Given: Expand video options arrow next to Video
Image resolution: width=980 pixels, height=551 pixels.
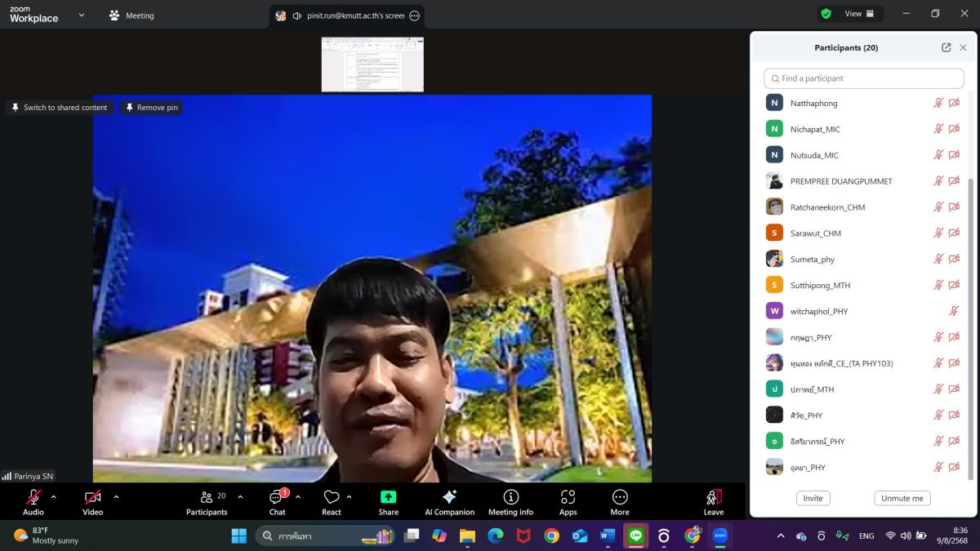Looking at the screenshot, I should point(116,496).
